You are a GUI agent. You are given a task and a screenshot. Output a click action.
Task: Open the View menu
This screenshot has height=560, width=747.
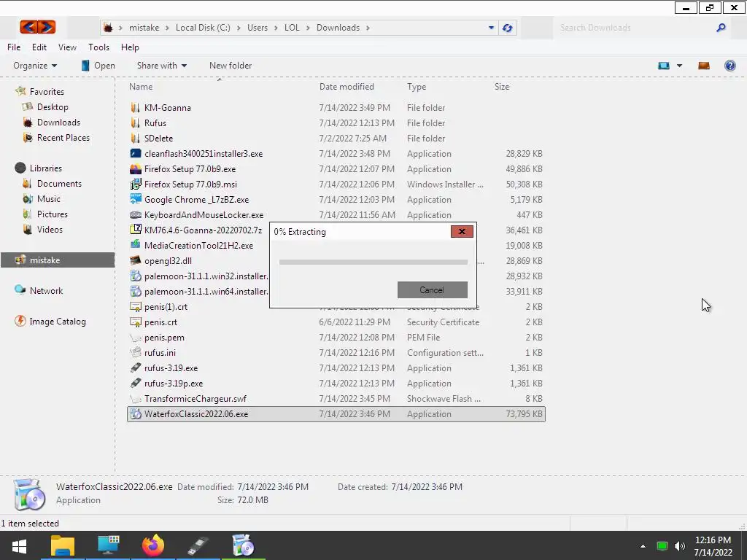67,47
